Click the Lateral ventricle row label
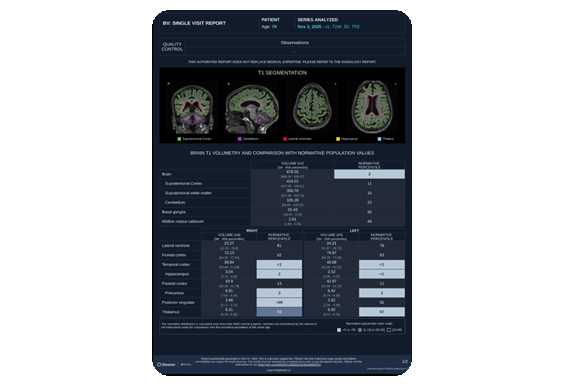Image resolution: width=564 pixels, height=386 pixels. tap(176, 246)
